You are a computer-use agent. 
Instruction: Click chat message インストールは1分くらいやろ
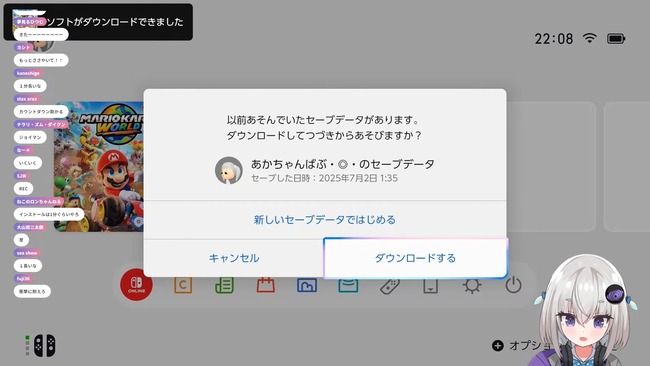click(49, 214)
